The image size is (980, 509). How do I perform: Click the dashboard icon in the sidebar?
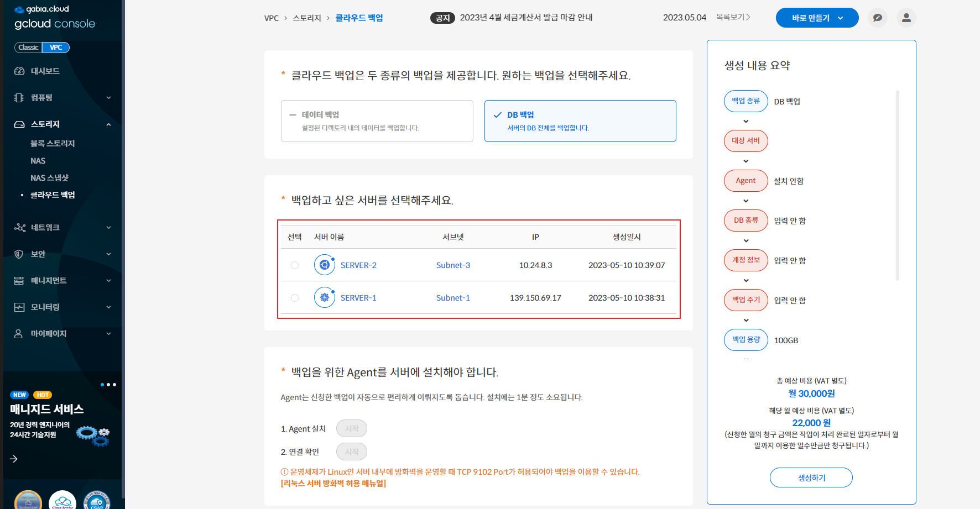coord(19,71)
